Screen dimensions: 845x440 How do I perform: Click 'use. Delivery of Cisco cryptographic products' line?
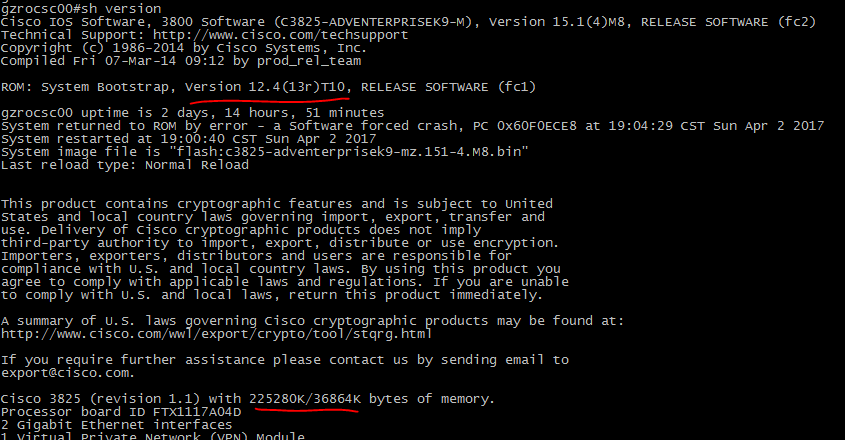tap(241, 230)
